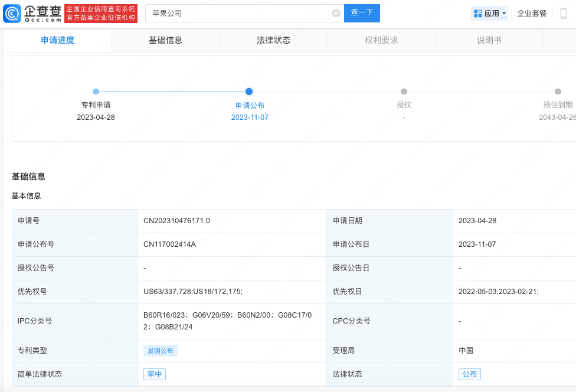
Task: Click the mobile phone icon in header
Action: tap(563, 14)
